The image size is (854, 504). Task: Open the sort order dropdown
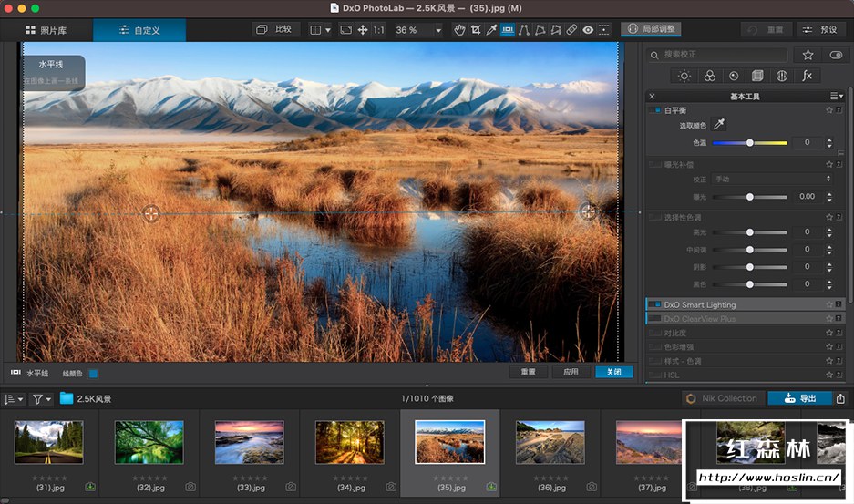click(14, 399)
